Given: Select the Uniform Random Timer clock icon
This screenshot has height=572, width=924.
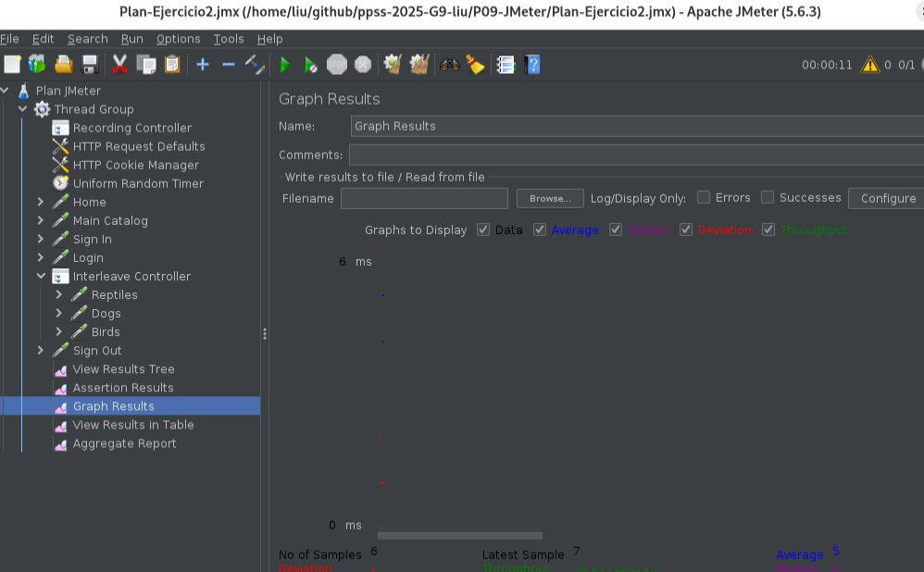Looking at the screenshot, I should coord(60,183).
